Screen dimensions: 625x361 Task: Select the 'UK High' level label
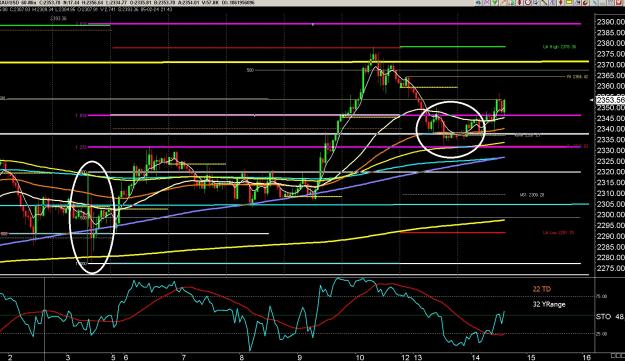559,47
